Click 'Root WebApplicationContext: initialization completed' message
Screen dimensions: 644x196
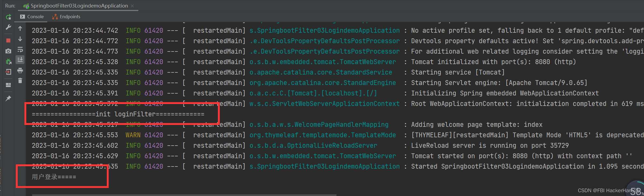point(527,104)
